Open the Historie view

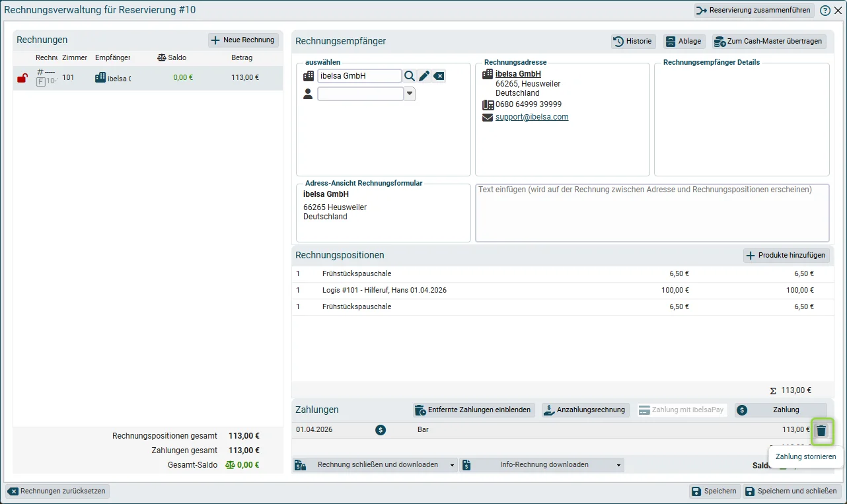(x=633, y=41)
